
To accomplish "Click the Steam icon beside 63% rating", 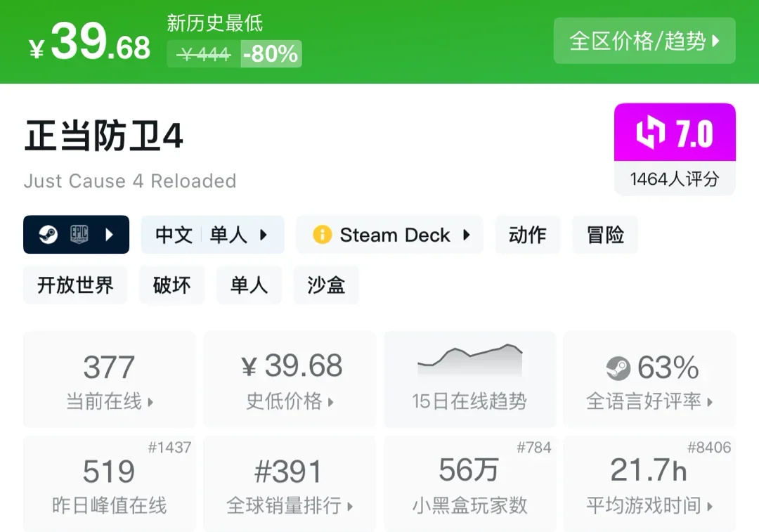I will (x=618, y=368).
